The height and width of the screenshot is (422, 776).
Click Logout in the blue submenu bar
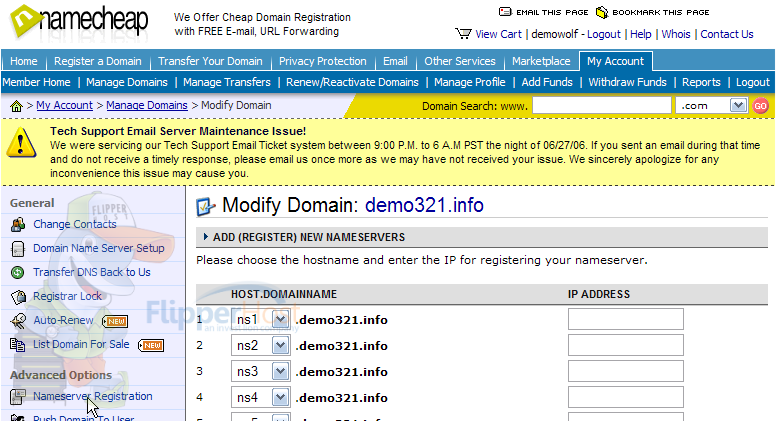753,82
